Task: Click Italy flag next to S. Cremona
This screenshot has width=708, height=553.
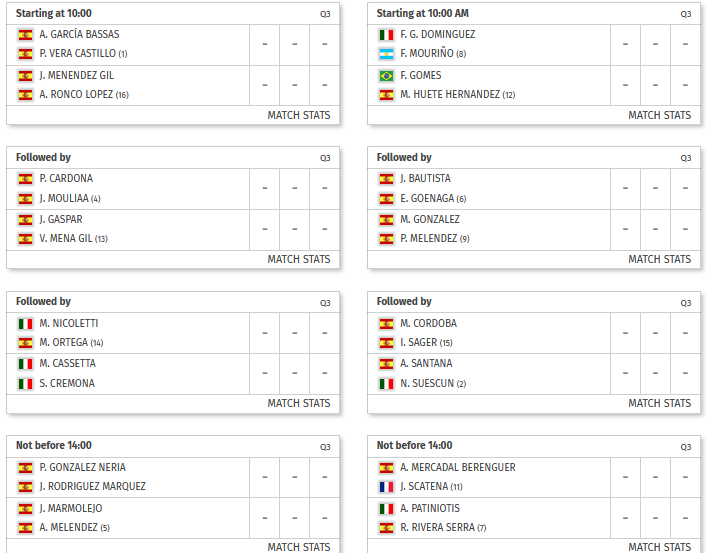Action: coord(26,384)
